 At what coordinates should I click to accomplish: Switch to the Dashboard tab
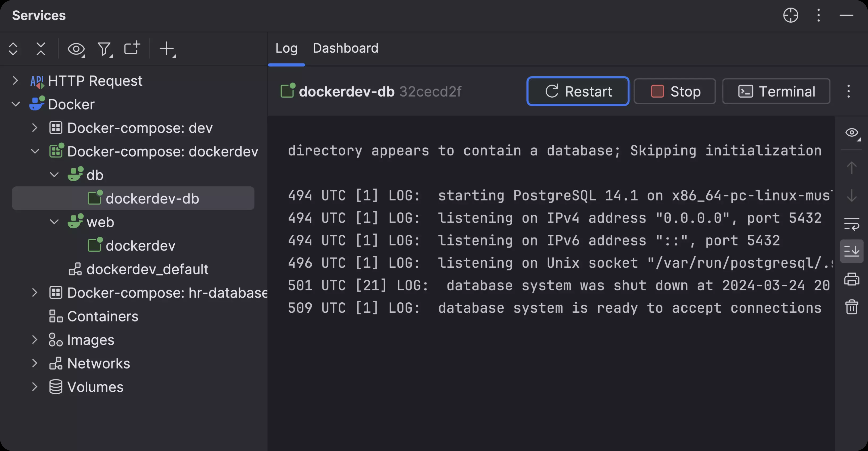[x=345, y=48]
